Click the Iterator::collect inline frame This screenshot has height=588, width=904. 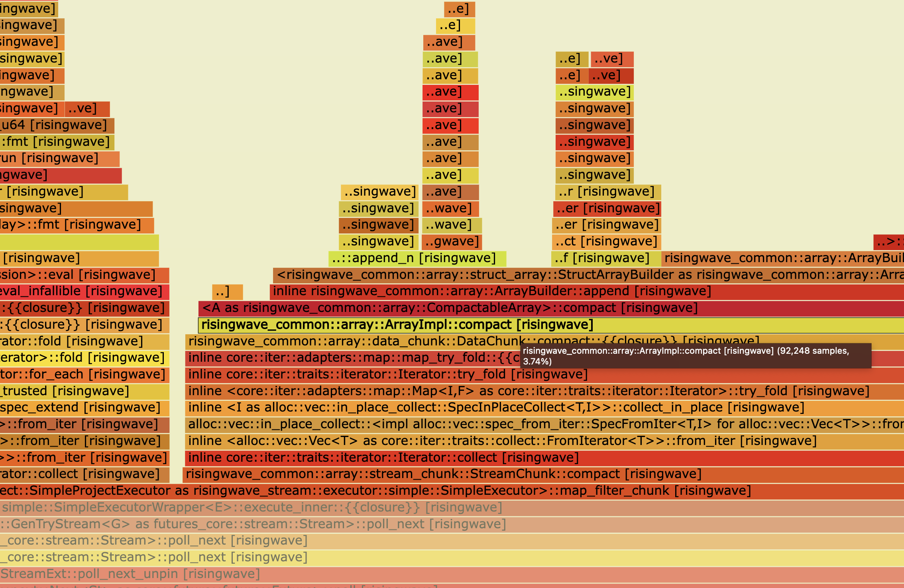click(383, 457)
